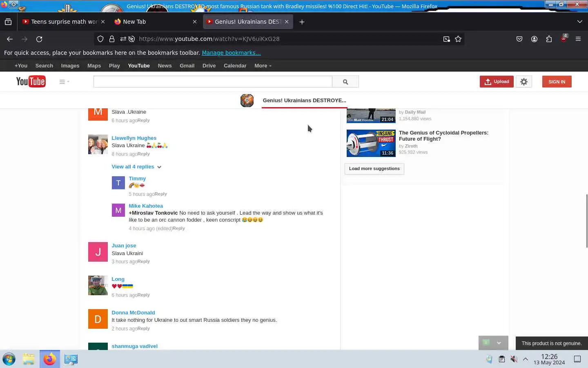
Task: Reload the current page
Action: pos(39,39)
